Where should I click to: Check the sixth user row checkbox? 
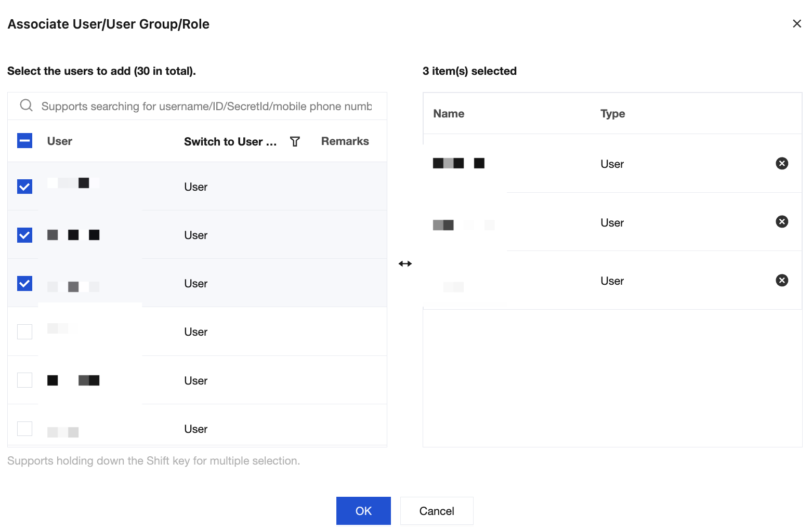(24, 429)
